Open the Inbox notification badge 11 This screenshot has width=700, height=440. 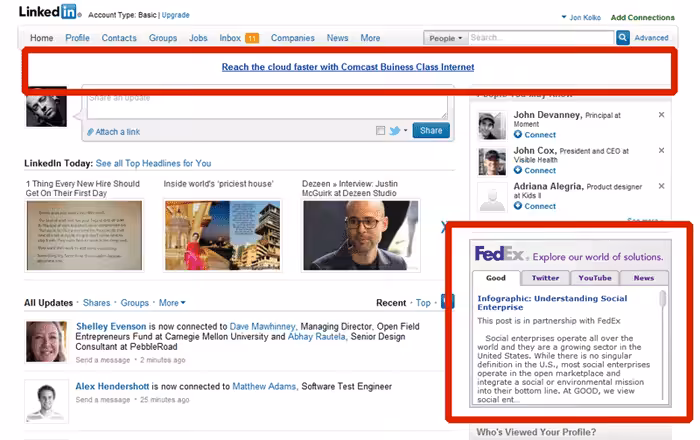tap(252, 38)
